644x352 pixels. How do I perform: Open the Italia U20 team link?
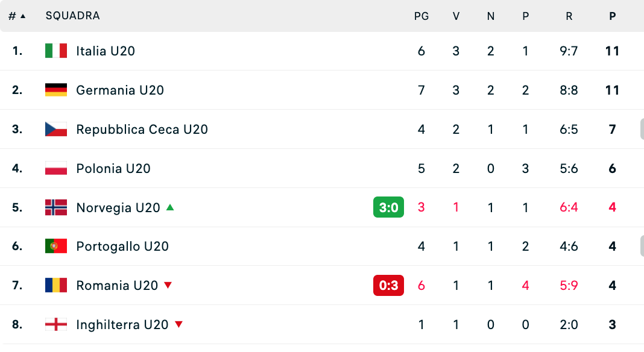106,51
